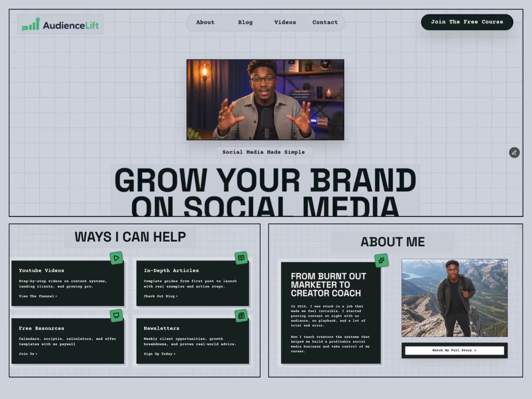Viewport: 532px width, 399px height.
Task: Click the mountain hiker photo
Action: coord(455,298)
